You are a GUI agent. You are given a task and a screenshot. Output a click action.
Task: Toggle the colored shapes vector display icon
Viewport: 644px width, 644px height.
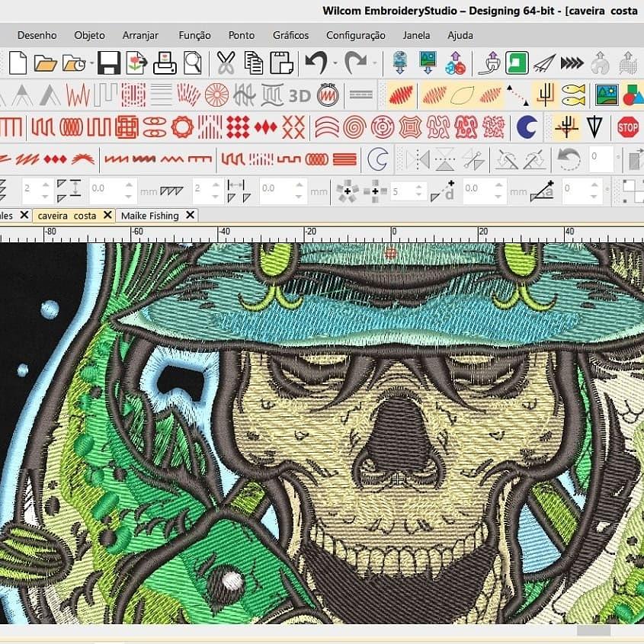pyautogui.click(x=634, y=95)
